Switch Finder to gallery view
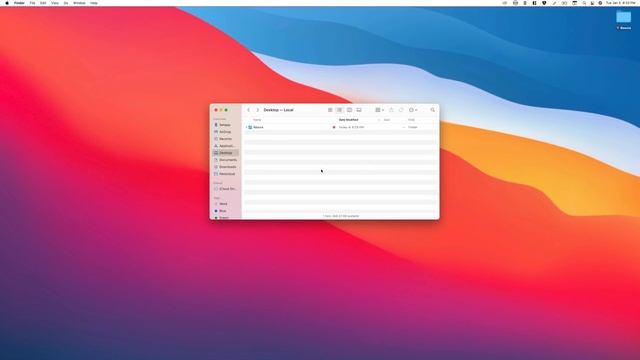This screenshot has width=640, height=360. pos(359,110)
